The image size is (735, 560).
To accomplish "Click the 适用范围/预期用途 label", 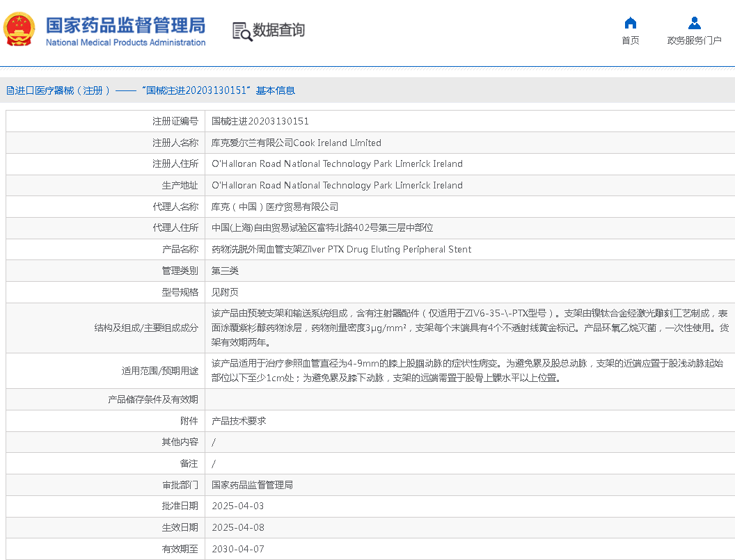I will (160, 371).
